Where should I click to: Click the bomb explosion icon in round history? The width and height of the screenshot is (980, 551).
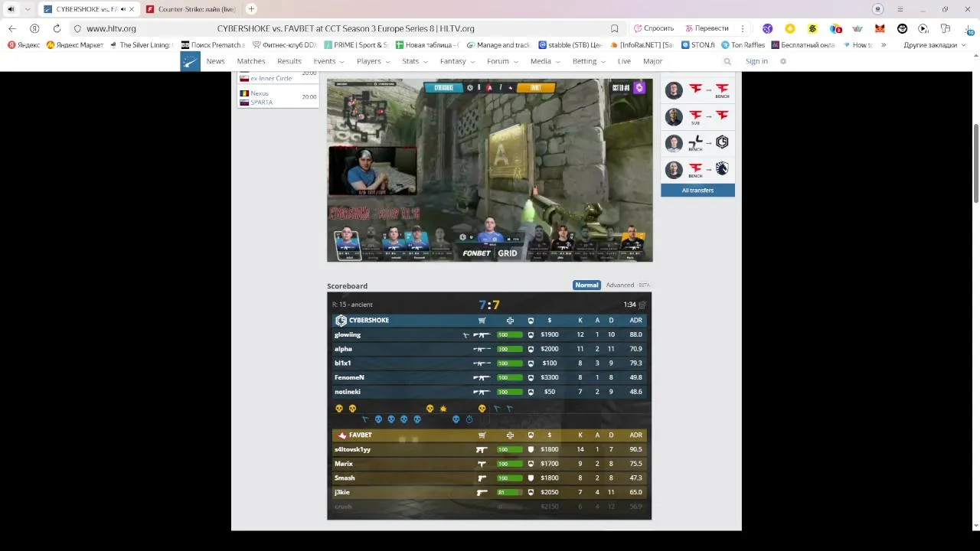pos(443,409)
